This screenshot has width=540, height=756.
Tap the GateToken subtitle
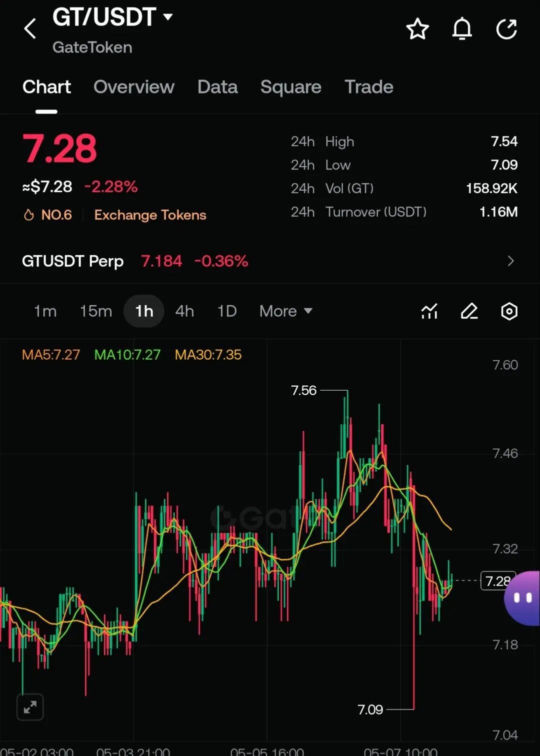pos(92,47)
